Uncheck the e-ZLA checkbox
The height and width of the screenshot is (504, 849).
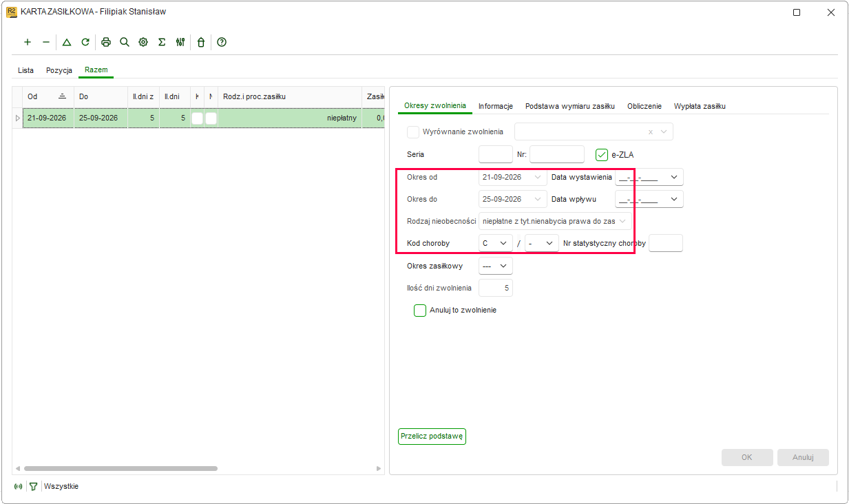click(x=602, y=155)
